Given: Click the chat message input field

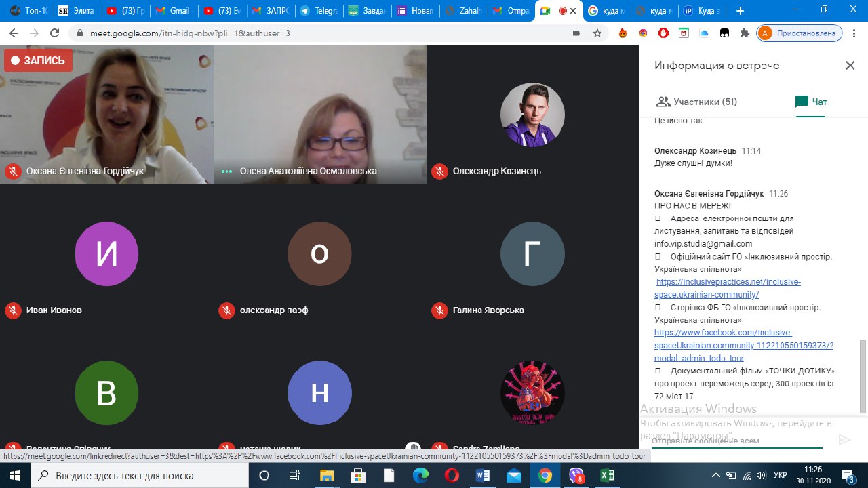Looking at the screenshot, I should click(736, 441).
